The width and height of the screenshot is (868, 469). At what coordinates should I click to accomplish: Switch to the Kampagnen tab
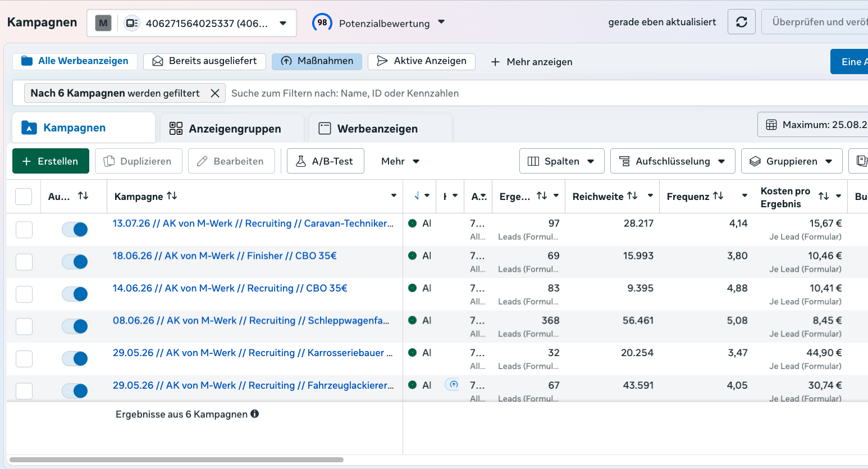tap(84, 128)
